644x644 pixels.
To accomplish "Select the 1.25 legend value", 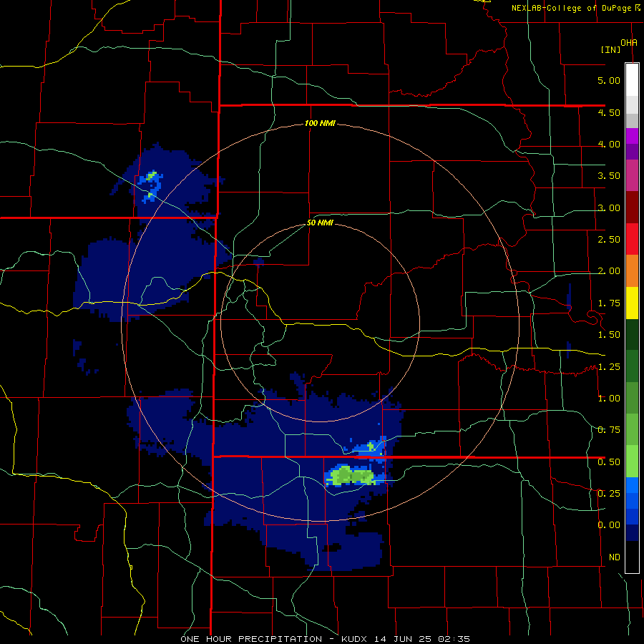I will (x=609, y=367).
